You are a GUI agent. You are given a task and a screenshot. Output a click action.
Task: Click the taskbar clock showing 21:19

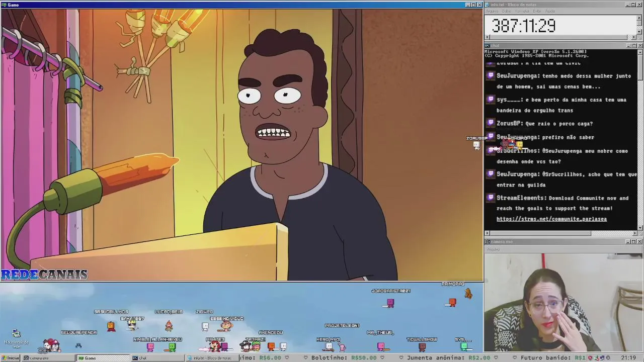click(x=628, y=358)
